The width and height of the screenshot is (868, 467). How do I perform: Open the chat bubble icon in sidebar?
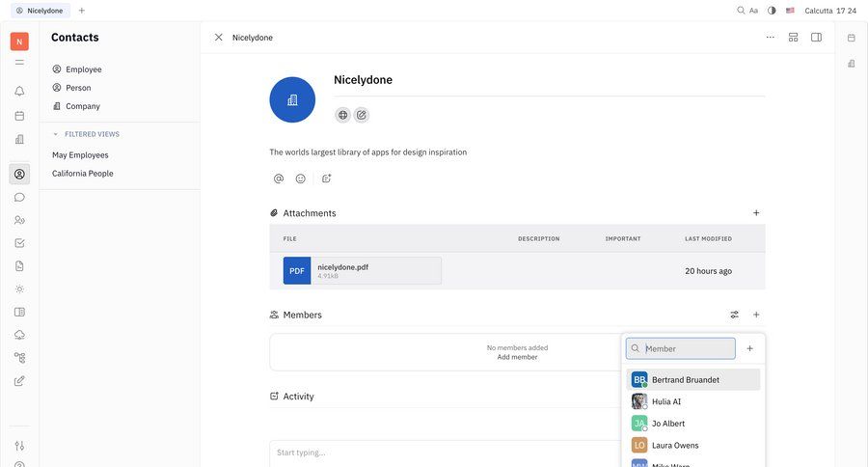click(x=19, y=197)
